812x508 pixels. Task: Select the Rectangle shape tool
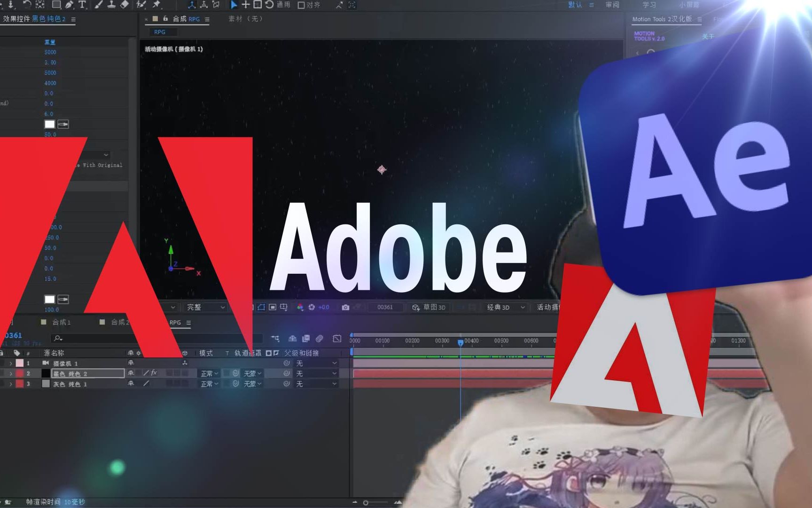tap(56, 5)
